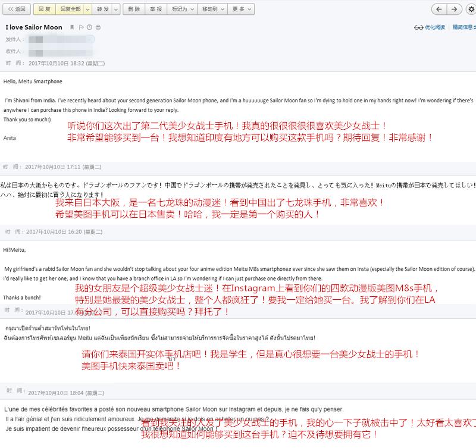
Task: Click the text 'Hello, Meitu Smartphone'
Action: (x=33, y=82)
